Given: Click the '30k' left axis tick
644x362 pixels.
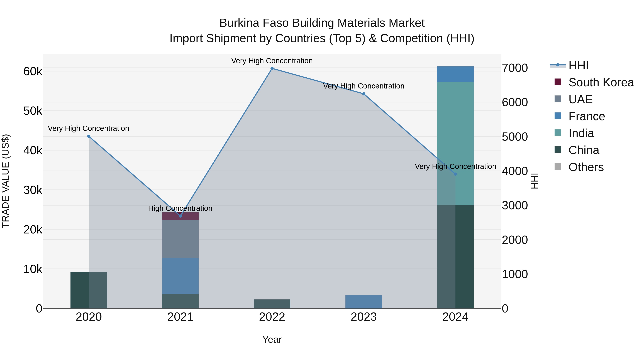Looking at the screenshot, I should click(33, 190).
